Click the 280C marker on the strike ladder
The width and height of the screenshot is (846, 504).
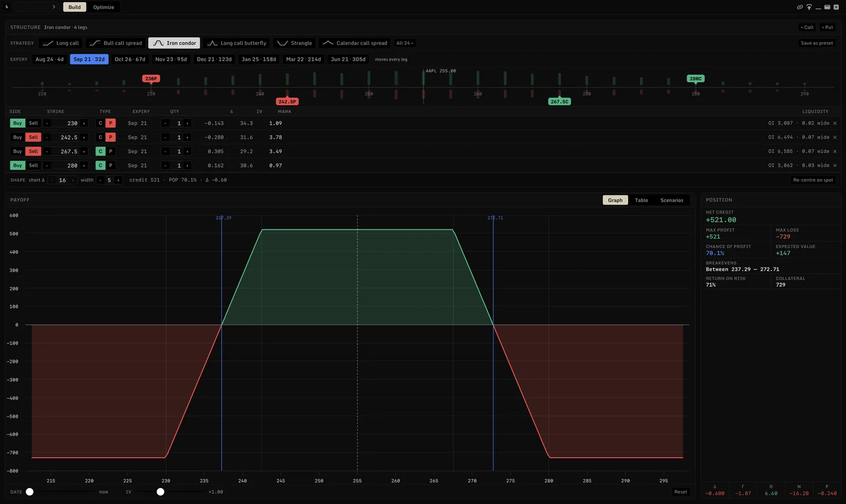pos(696,79)
